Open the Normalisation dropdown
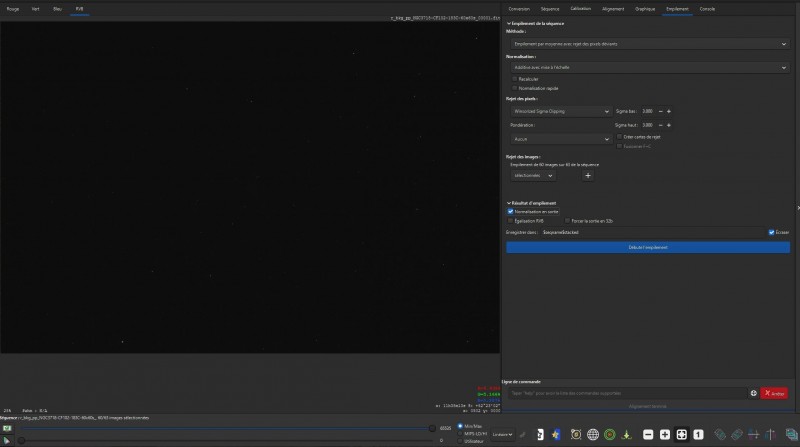 coord(650,67)
